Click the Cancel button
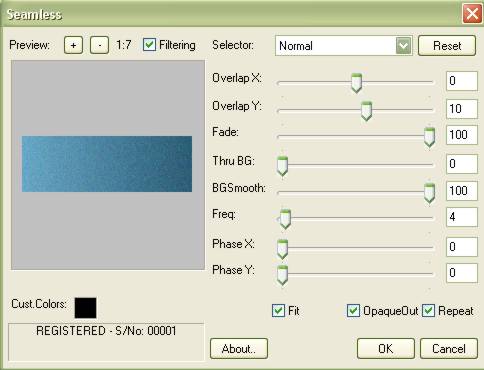Screen dimensions: 484x370 [449, 349]
